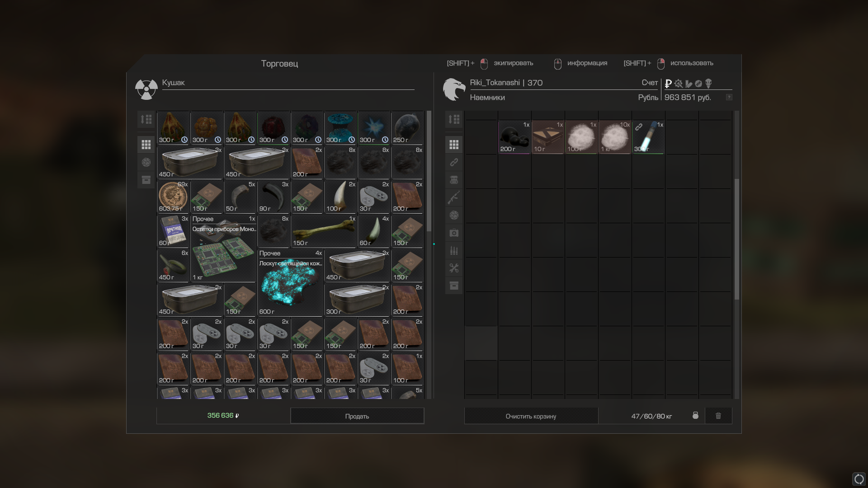This screenshot has height=488, width=868.
Task: Select the black claw 3x 90 г
Action: coord(274,197)
